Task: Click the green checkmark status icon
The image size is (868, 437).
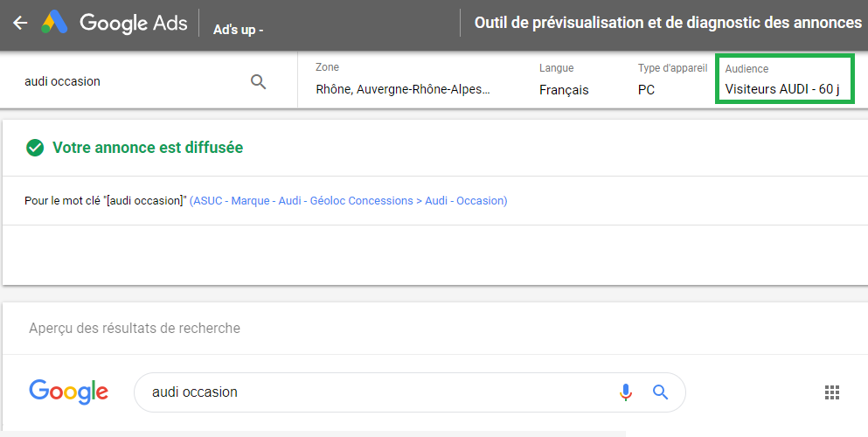Action: tap(35, 148)
